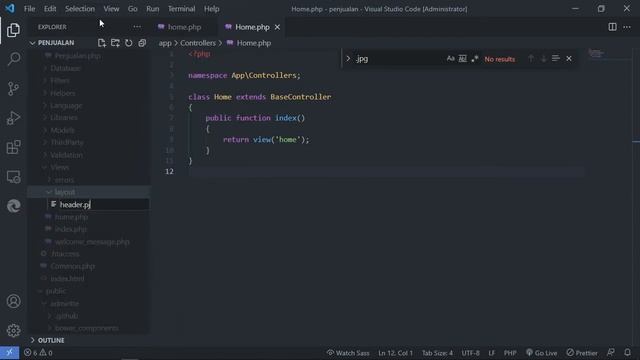Toggle Watch Sass in status bar

(348, 353)
